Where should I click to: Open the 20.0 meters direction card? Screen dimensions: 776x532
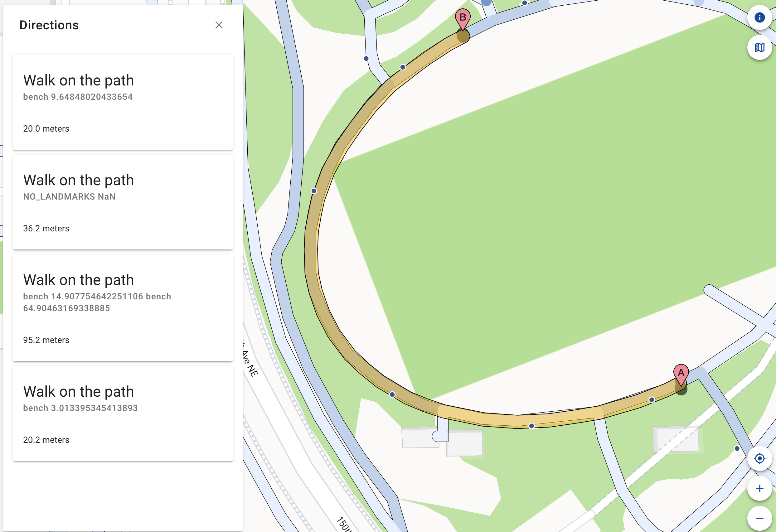pyautogui.click(x=123, y=102)
